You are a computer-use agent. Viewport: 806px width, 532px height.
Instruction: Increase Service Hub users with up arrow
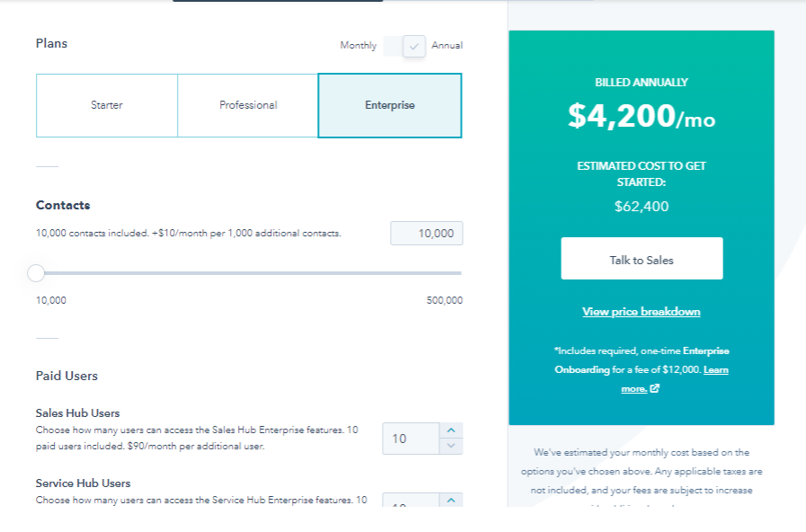tap(452, 499)
